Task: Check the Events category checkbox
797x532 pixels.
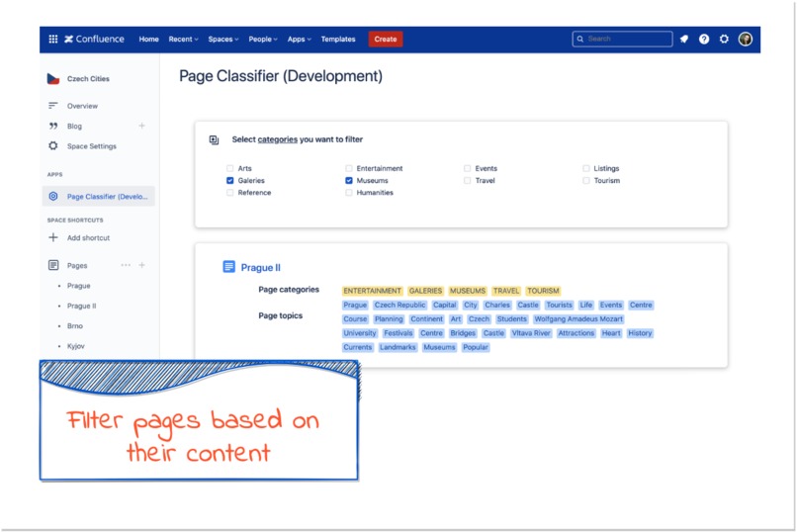Action: pyautogui.click(x=467, y=168)
